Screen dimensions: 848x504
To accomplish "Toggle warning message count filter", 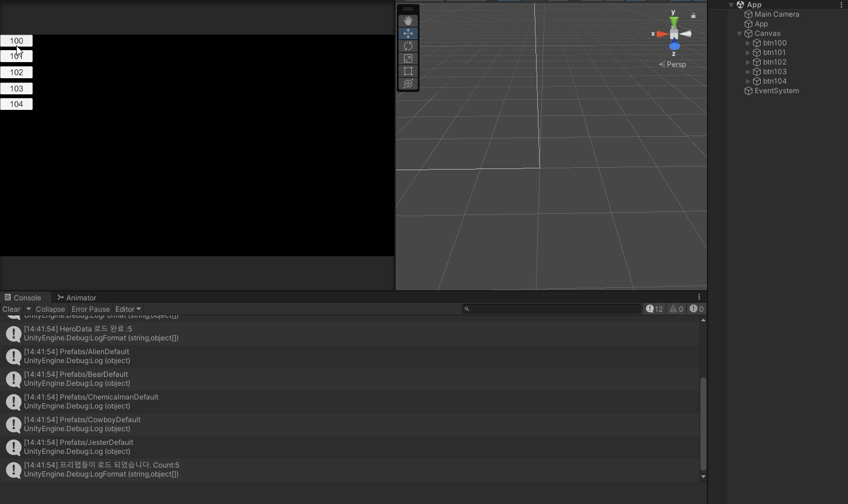I will tap(676, 309).
